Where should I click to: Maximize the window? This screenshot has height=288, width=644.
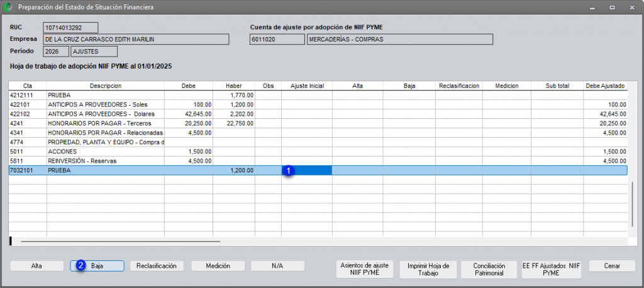pos(612,8)
